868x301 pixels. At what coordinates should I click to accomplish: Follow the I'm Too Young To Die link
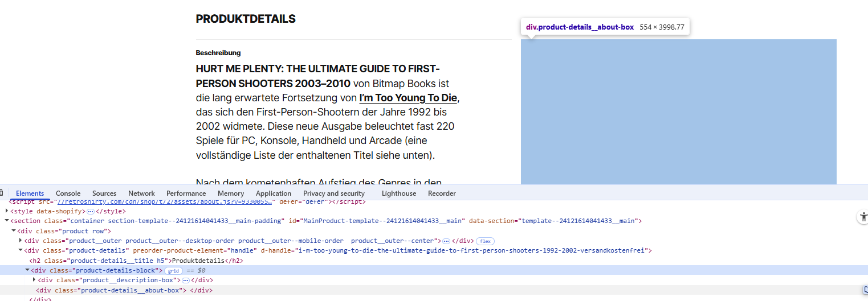click(409, 98)
